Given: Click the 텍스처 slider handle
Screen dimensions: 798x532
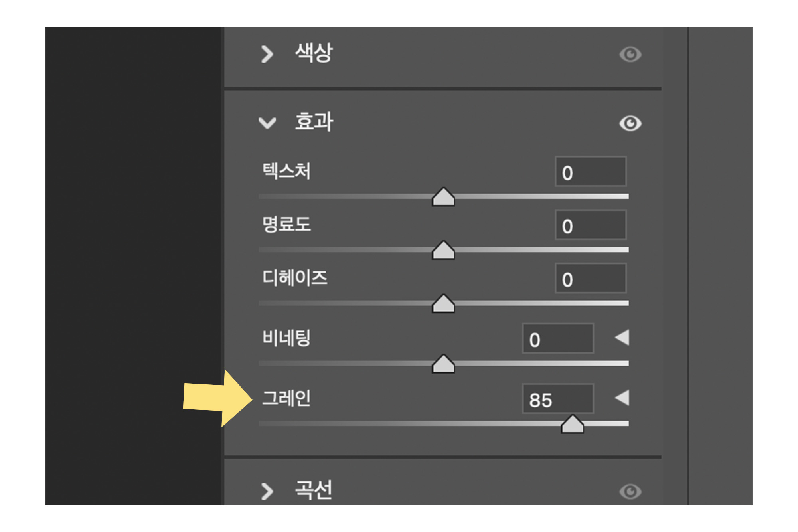Looking at the screenshot, I should pos(443,196).
